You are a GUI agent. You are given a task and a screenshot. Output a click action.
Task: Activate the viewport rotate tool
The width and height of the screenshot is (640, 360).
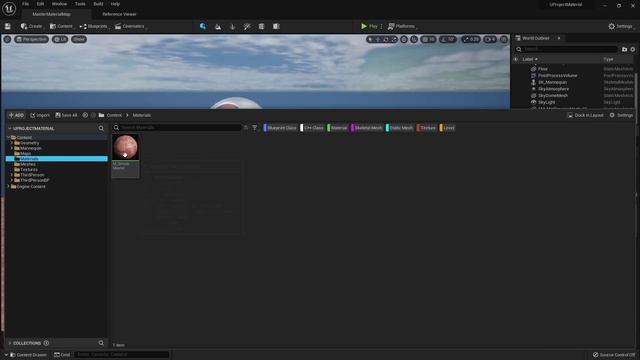(386, 39)
